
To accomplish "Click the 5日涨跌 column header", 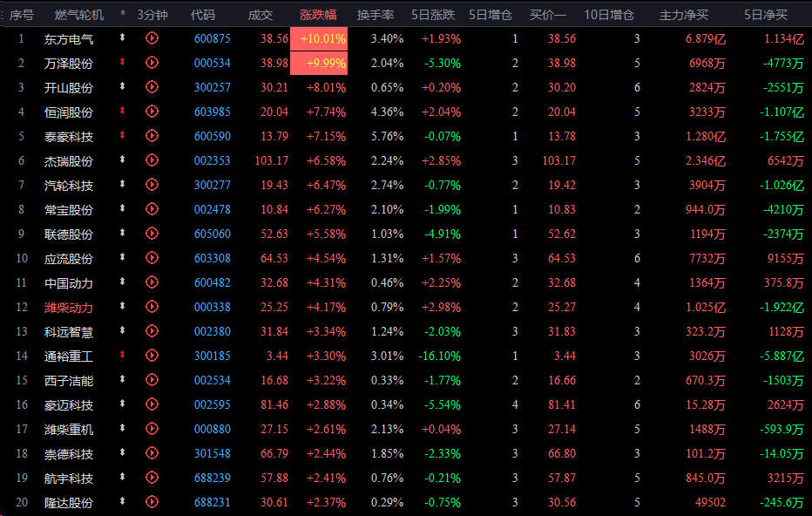I will (433, 15).
